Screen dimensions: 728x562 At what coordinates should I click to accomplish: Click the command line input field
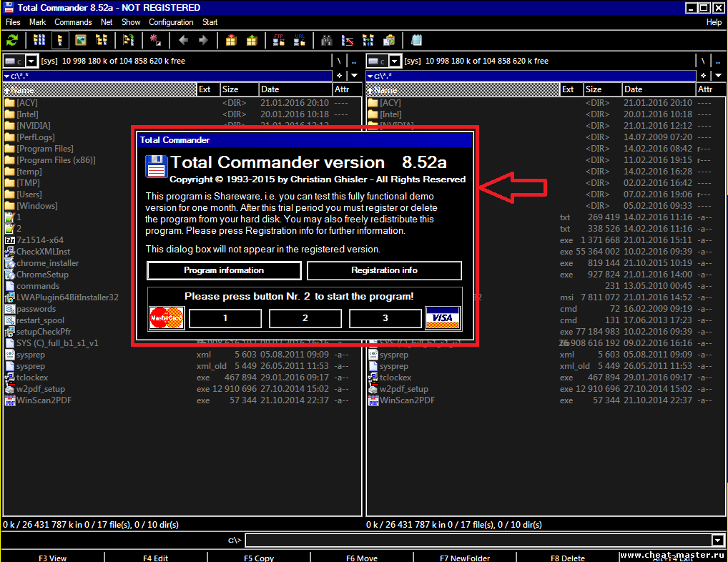pos(479,540)
